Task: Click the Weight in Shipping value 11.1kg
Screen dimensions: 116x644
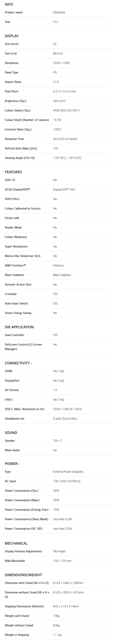Action: pyautogui.click(x=57, y=635)
